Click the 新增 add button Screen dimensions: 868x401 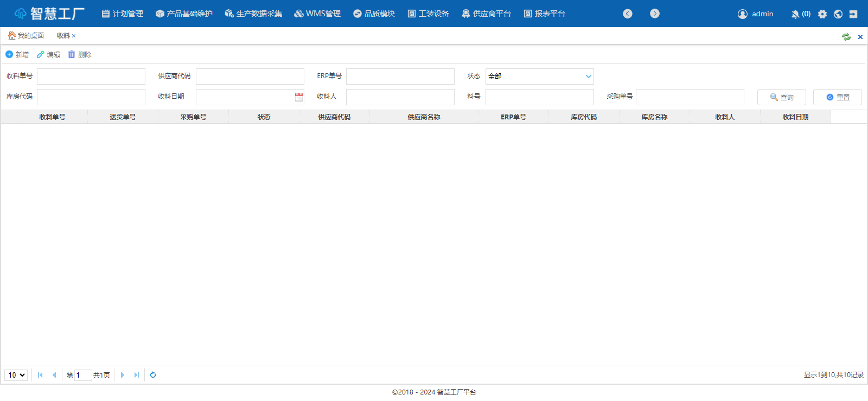click(17, 55)
